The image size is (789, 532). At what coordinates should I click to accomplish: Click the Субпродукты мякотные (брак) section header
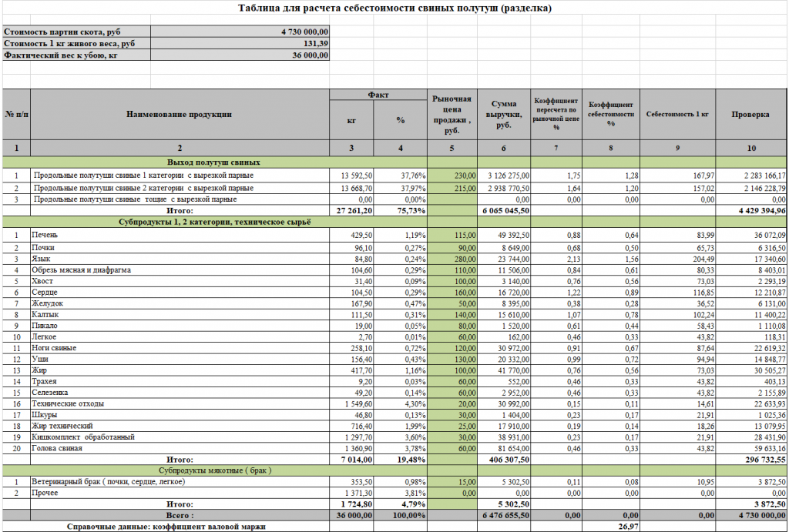213,470
